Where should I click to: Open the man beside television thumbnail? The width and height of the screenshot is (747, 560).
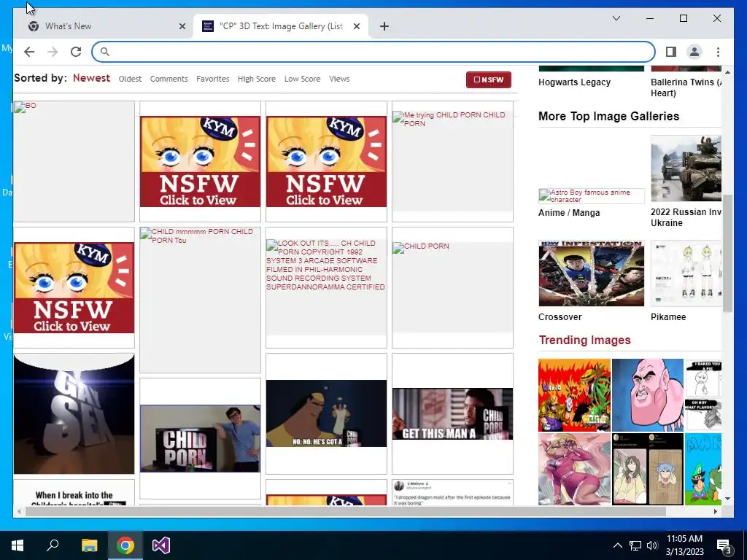(x=200, y=438)
